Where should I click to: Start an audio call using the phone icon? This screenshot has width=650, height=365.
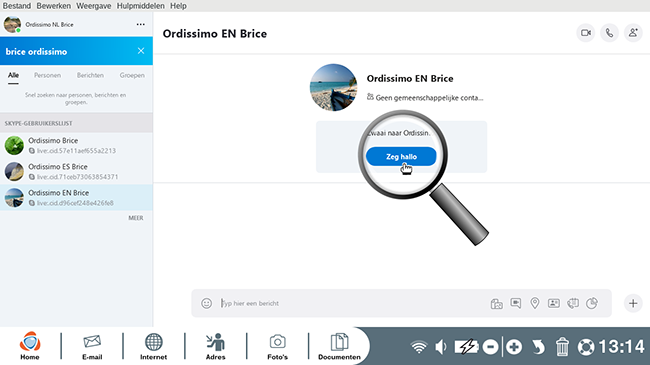pos(609,33)
